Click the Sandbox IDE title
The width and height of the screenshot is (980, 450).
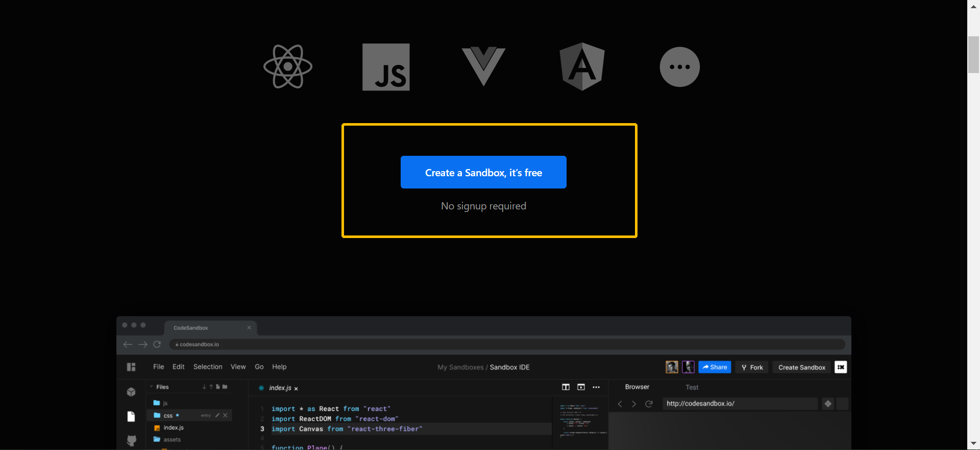tap(510, 367)
